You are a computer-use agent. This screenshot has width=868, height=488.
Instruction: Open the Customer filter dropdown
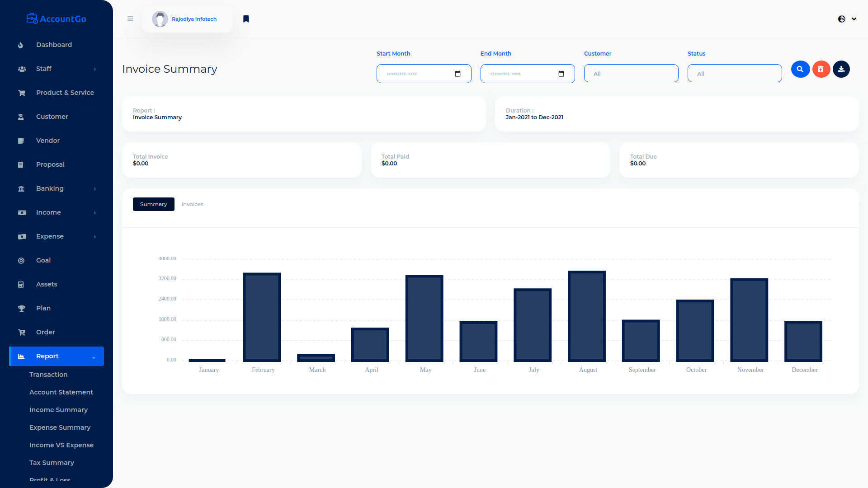click(x=631, y=74)
